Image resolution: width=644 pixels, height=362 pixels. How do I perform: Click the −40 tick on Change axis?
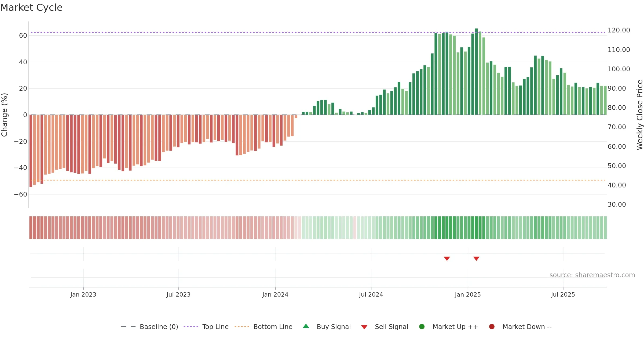[x=21, y=168]
